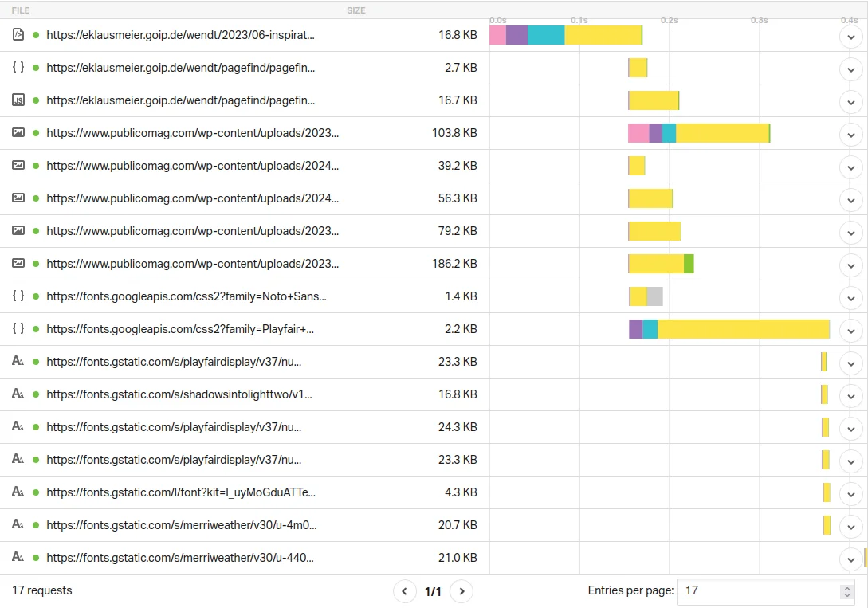
Task: Click the font icon for shadowsintolighttwo request
Action: click(x=18, y=394)
